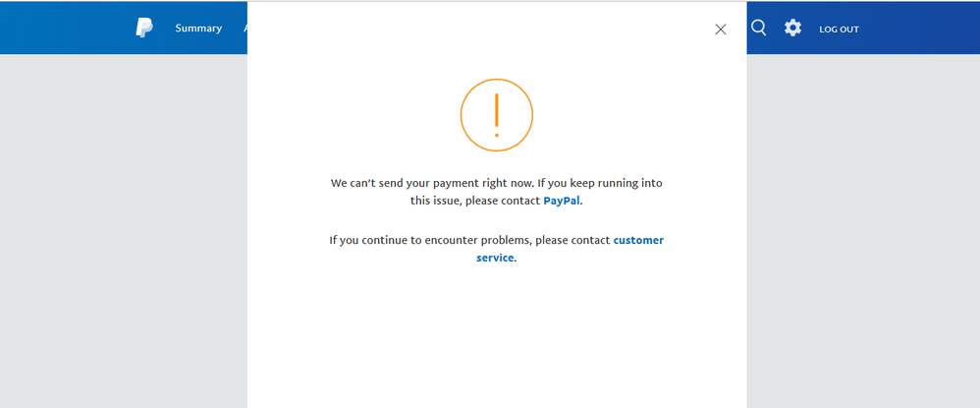Screen dimensions: 980x408
Task: Click the word 'service' in the link
Action: [x=495, y=258]
